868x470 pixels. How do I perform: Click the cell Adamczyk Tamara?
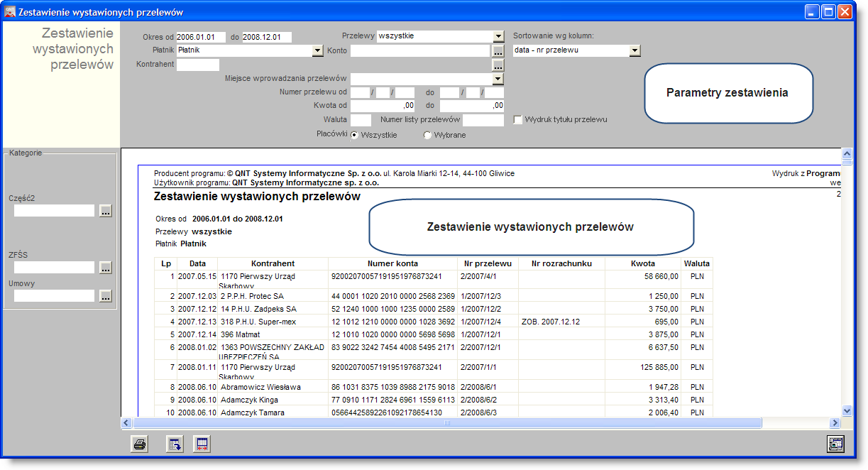coord(253,412)
